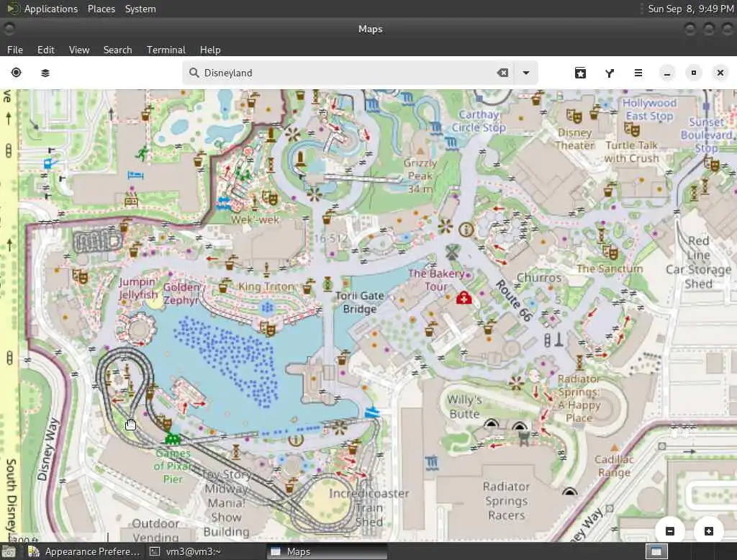The image size is (737, 560).
Task: Open the System menu in top panel
Action: point(140,9)
